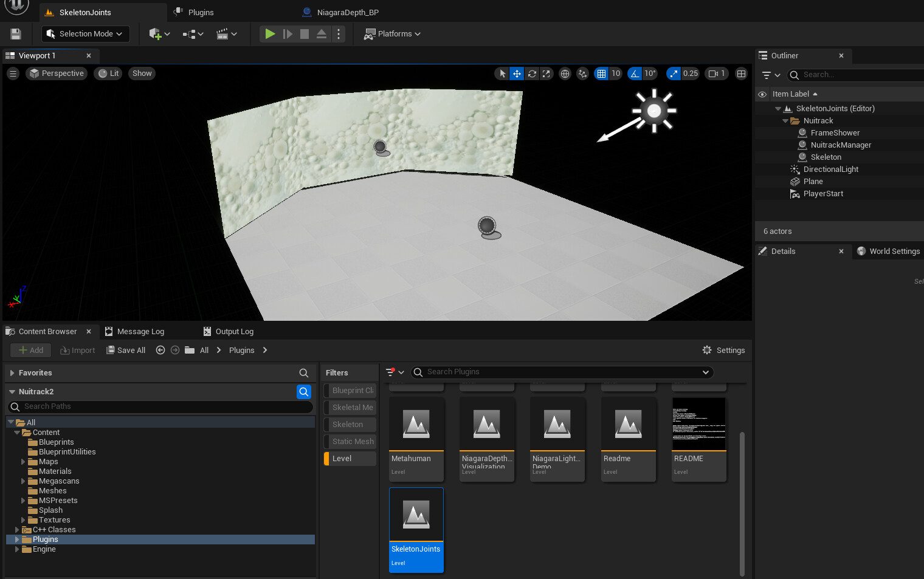Select the scale gizmo tool in viewport
The height and width of the screenshot is (579, 924).
tap(546, 74)
